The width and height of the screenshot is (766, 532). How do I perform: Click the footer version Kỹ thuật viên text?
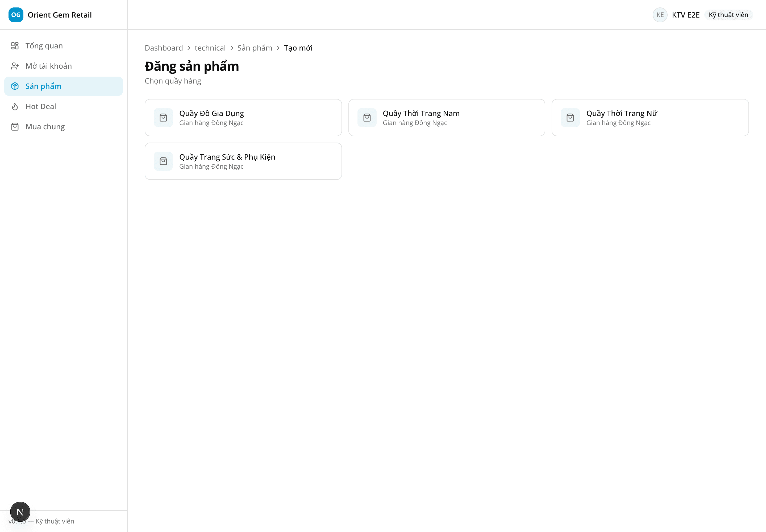pos(41,521)
